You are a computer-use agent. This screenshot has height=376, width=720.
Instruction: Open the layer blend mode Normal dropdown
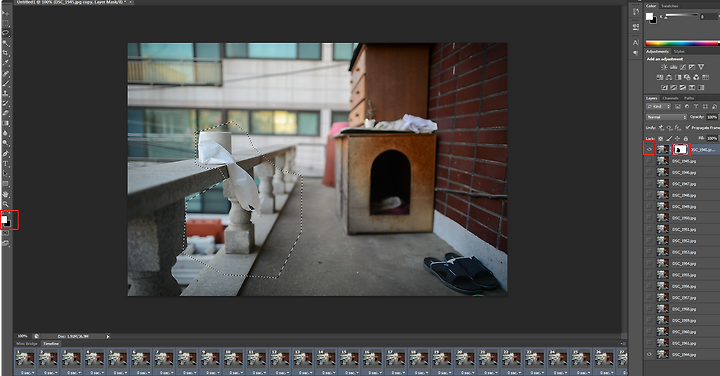coord(666,117)
